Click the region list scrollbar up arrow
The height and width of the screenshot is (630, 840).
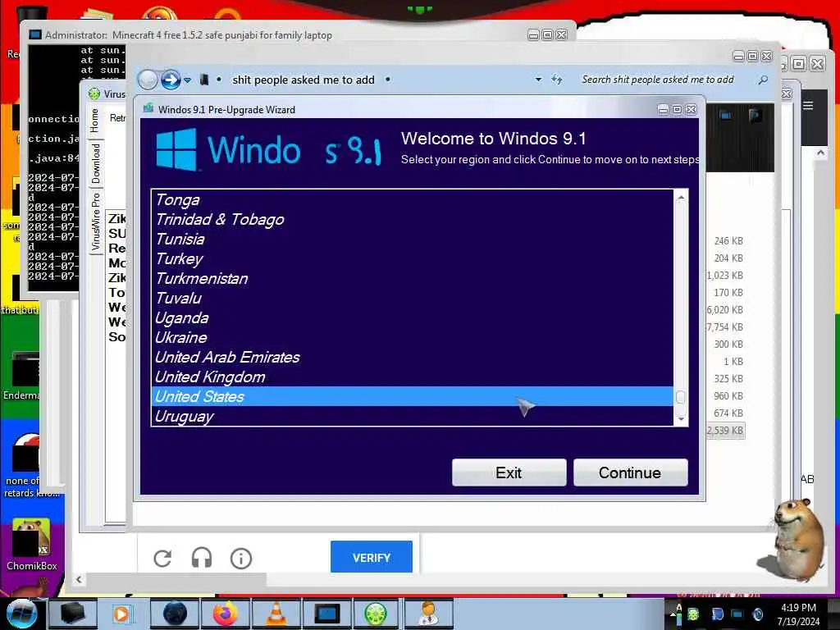coord(681,198)
